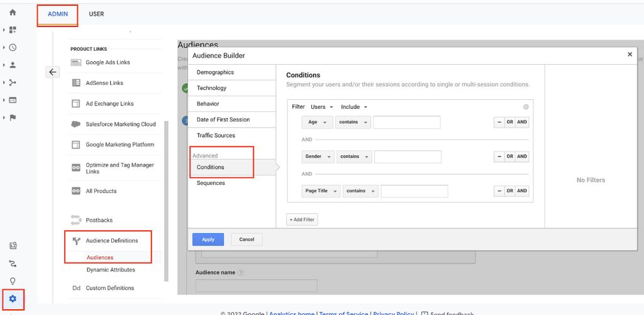The width and height of the screenshot is (644, 315).
Task: Select the Demographics section in Audience Builder
Action: (x=215, y=72)
